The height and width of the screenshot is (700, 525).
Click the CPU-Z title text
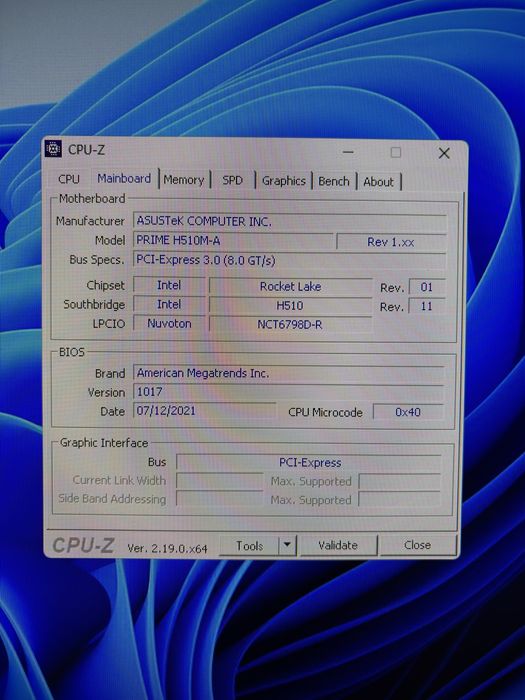[86, 150]
